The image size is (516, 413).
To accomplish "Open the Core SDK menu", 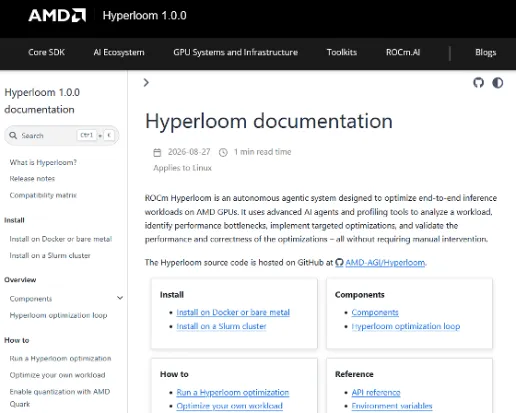I will 46,52.
